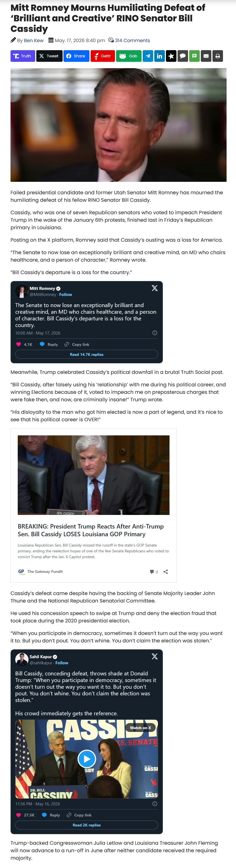Share article on Gab
This screenshot has height=868, width=236.
[129, 56]
